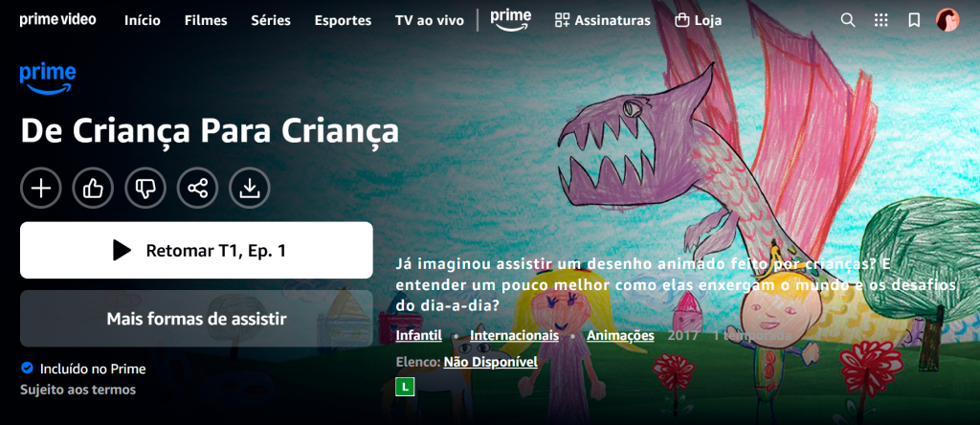Open the user profile avatar
Image resolution: width=980 pixels, height=425 pixels.
pyautogui.click(x=947, y=20)
